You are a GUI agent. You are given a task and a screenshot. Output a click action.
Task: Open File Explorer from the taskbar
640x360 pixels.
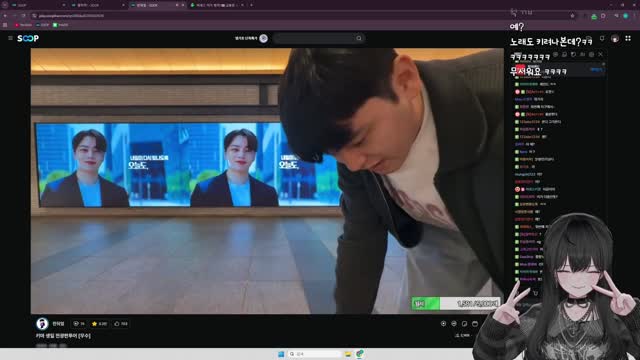348,354
